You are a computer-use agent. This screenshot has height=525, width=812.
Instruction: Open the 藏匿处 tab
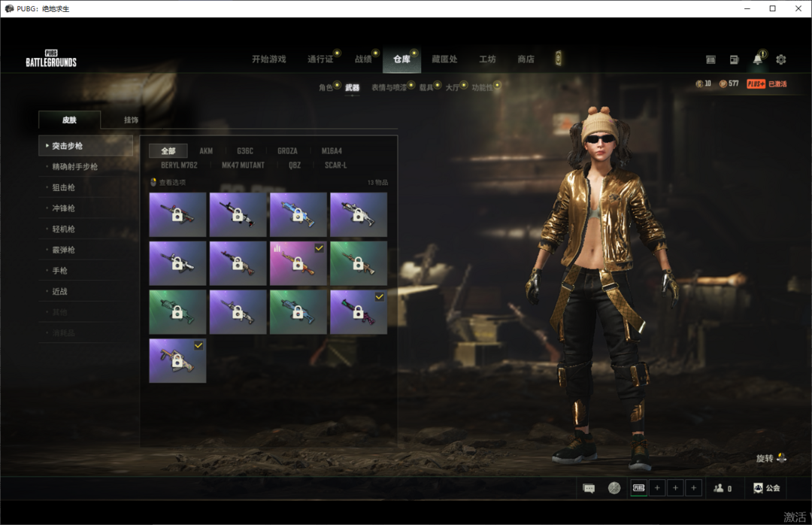444,59
